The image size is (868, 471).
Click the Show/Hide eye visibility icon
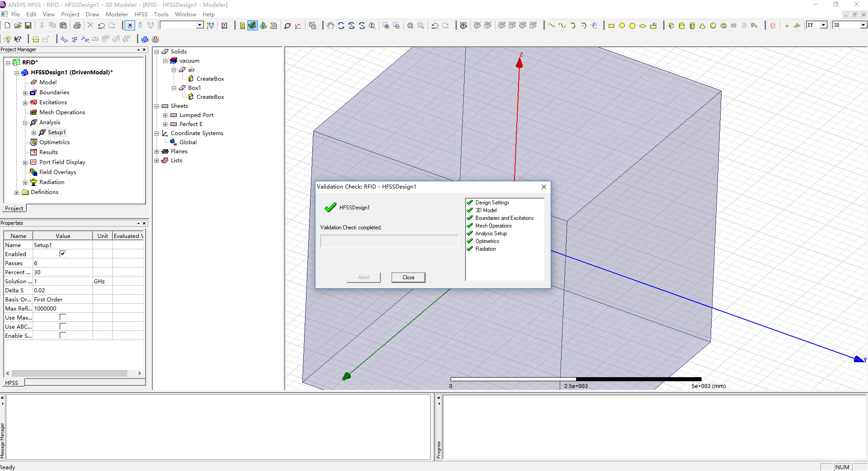click(x=463, y=25)
